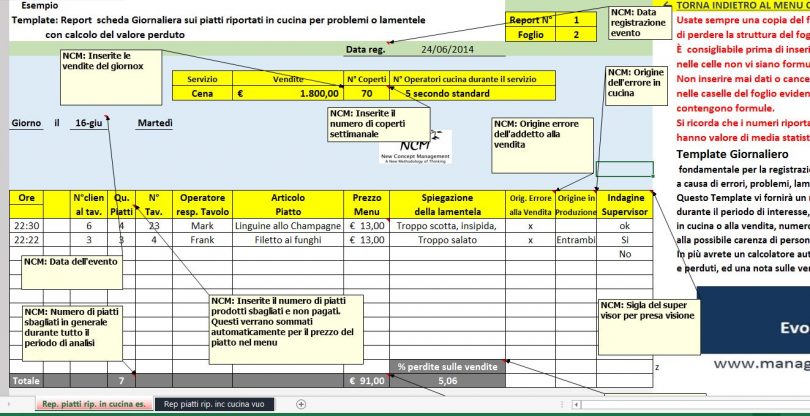Image resolution: width=810 pixels, height=416 pixels.
Task: Select 'Spiegazione della lamentela' header cell
Action: 447,205
